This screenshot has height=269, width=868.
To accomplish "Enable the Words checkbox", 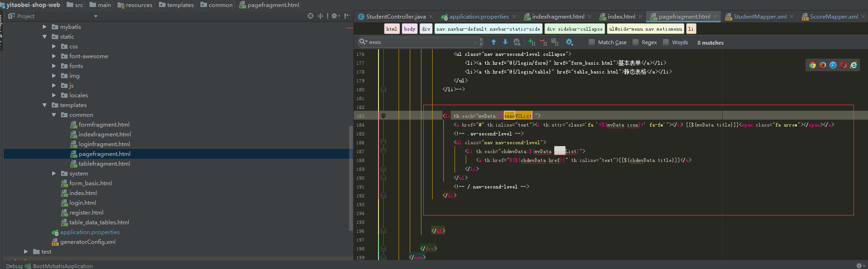I will coord(666,42).
